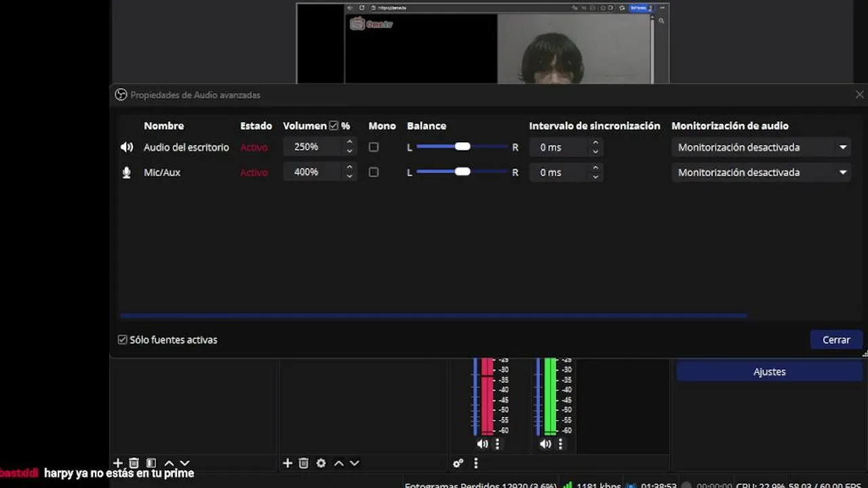
Task: Increase volume of Audio del escritorio with up arrow
Action: click(349, 143)
